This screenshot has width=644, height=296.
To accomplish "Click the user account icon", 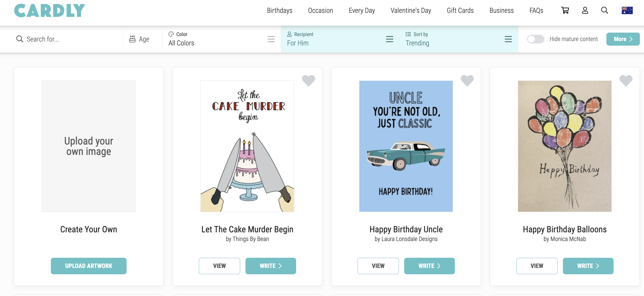I will point(585,10).
